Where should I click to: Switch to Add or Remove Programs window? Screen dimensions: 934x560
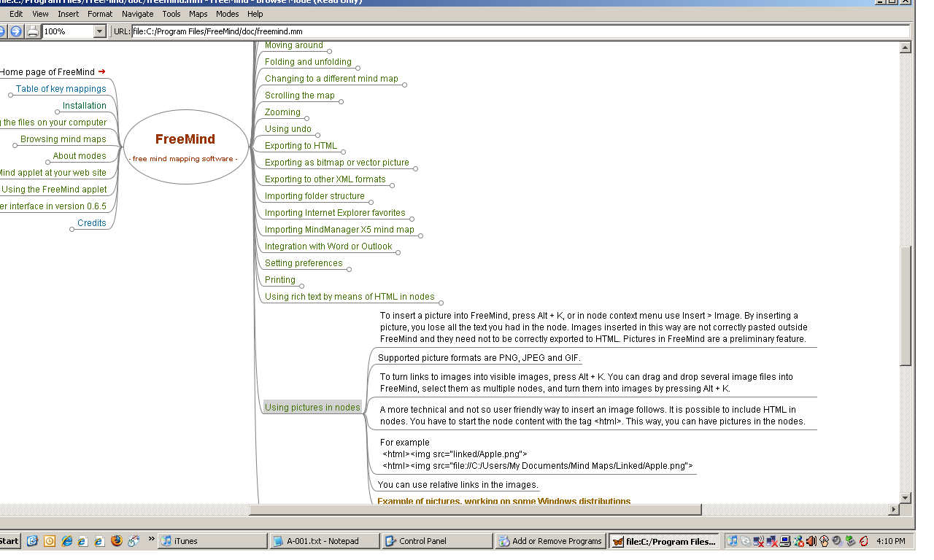point(551,541)
